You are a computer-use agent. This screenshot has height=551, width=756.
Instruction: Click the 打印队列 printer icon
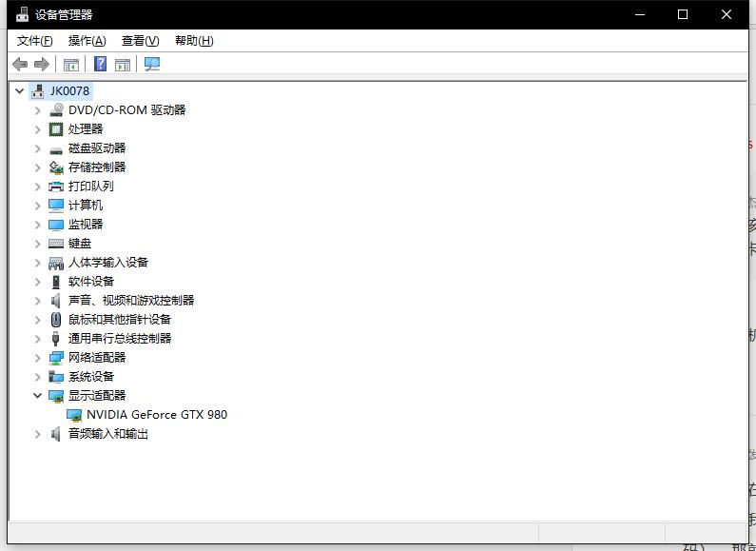pos(56,187)
